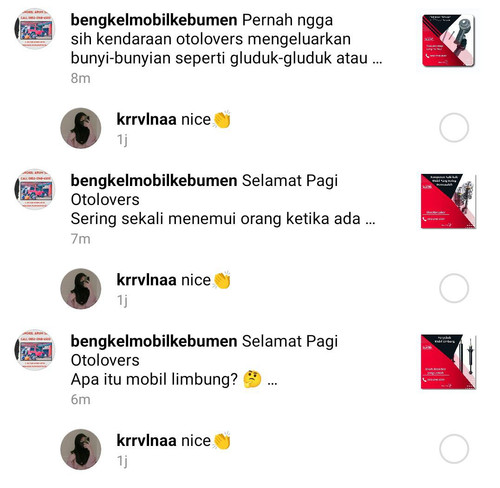
Task: Open bengkelmobilkebumen avatar in third post
Action: (x=35, y=350)
